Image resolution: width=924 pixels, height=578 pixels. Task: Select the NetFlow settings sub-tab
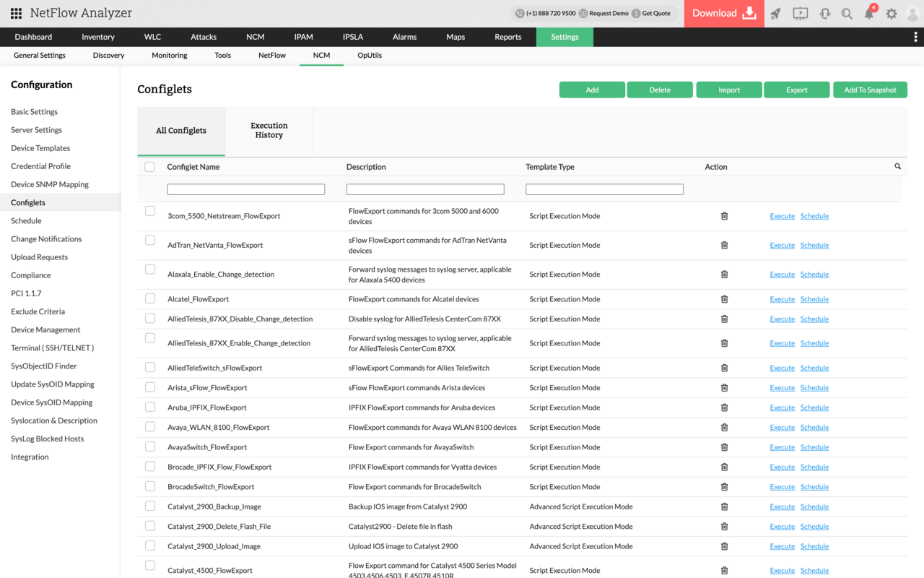pos(272,56)
